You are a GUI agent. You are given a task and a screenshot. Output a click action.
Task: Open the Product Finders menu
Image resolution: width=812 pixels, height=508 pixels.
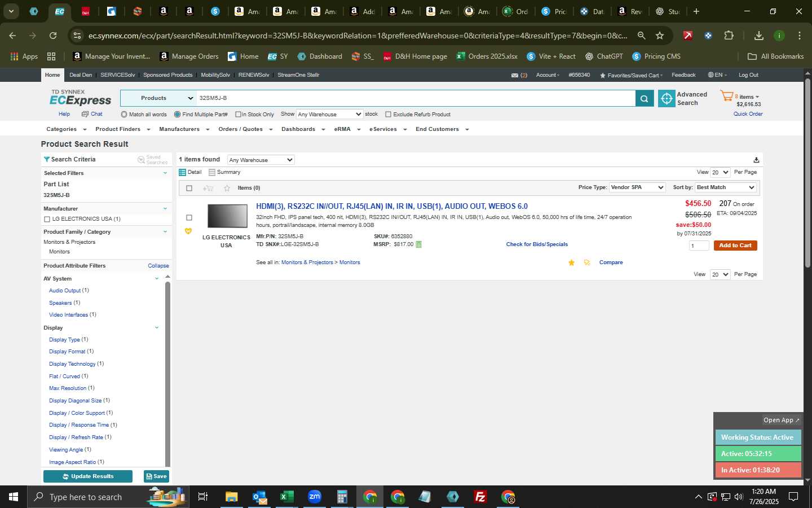(x=123, y=129)
